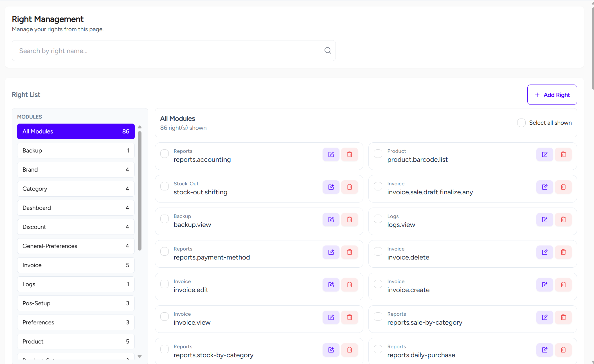Click the modules list scrollbar thumb
Viewport: 594px width, 364px height.
point(139,191)
